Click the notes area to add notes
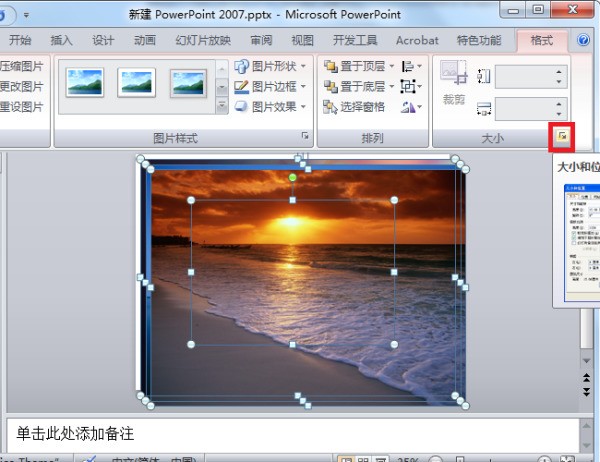Image resolution: width=600 pixels, height=462 pixels. pos(290,434)
